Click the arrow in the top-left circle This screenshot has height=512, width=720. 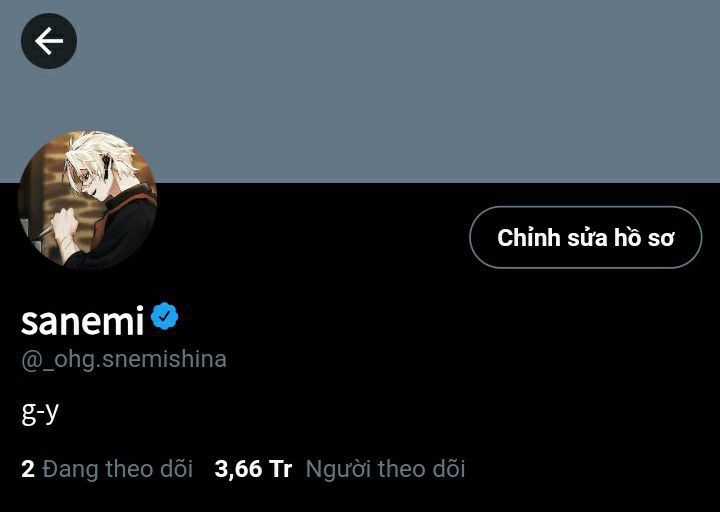49,41
